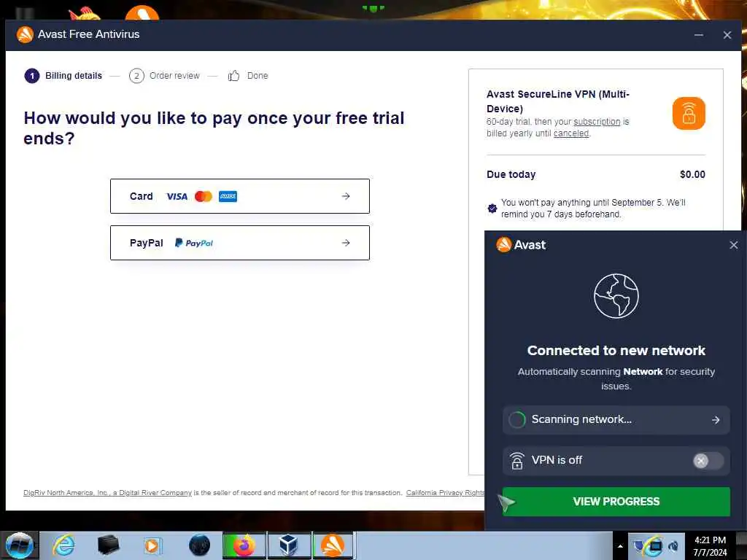Select the Order review step
Screen dimensions: 747x560
(x=174, y=76)
